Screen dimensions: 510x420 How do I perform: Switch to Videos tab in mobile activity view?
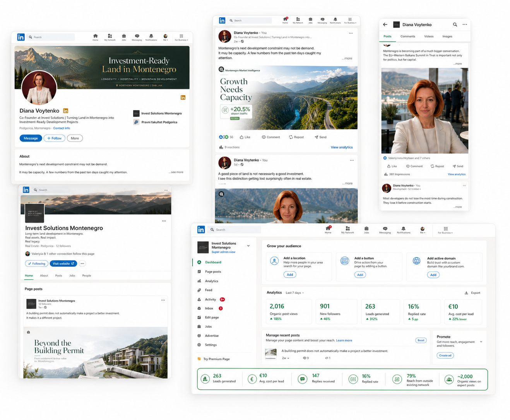429,36
